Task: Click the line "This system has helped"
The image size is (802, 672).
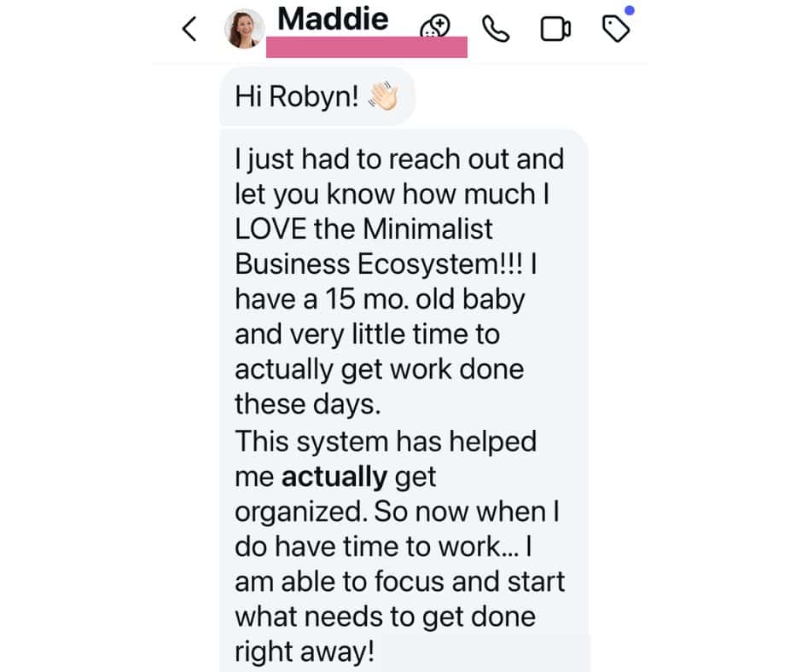Action: 386,442
